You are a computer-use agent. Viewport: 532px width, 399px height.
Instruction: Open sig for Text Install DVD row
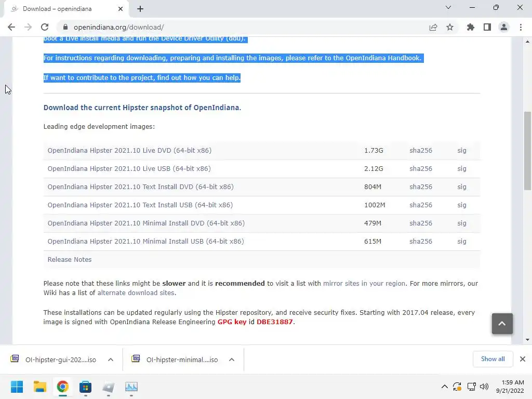[x=462, y=187]
